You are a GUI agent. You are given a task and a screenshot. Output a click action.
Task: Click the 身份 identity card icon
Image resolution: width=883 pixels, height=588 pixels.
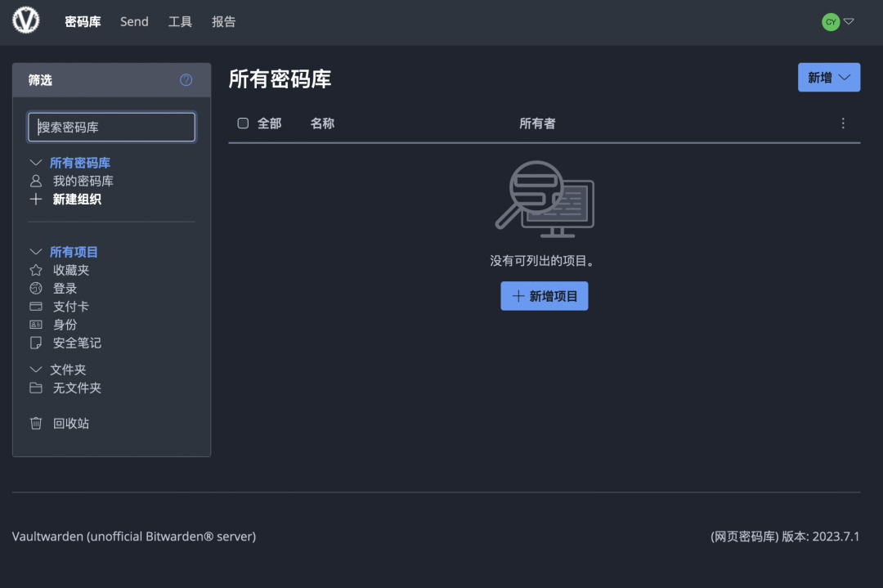point(36,324)
